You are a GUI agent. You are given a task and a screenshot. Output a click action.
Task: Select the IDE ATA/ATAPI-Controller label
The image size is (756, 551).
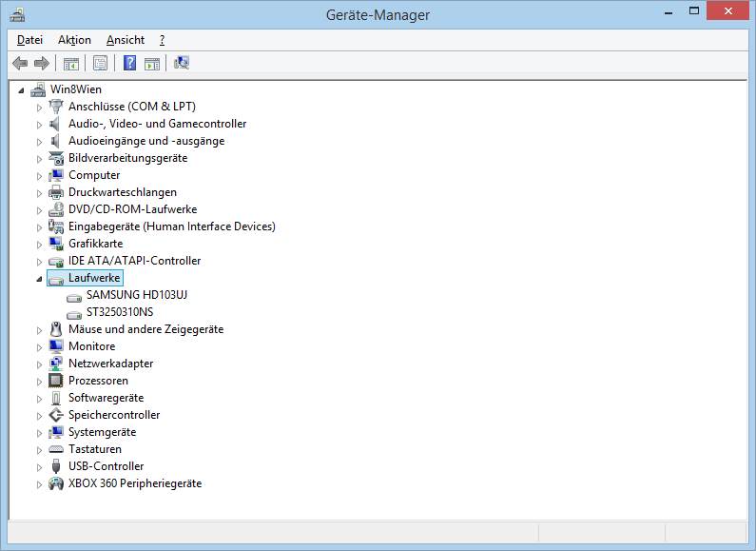coord(134,261)
